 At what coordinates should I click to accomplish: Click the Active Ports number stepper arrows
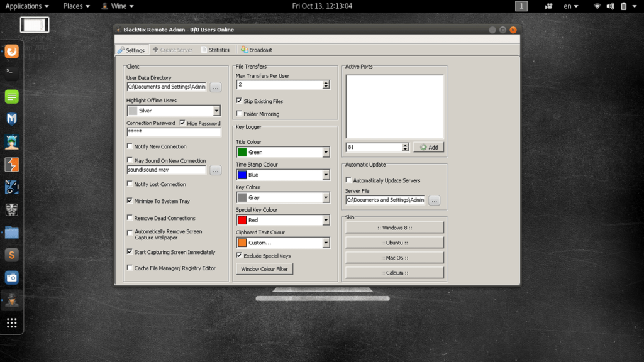pyautogui.click(x=405, y=147)
